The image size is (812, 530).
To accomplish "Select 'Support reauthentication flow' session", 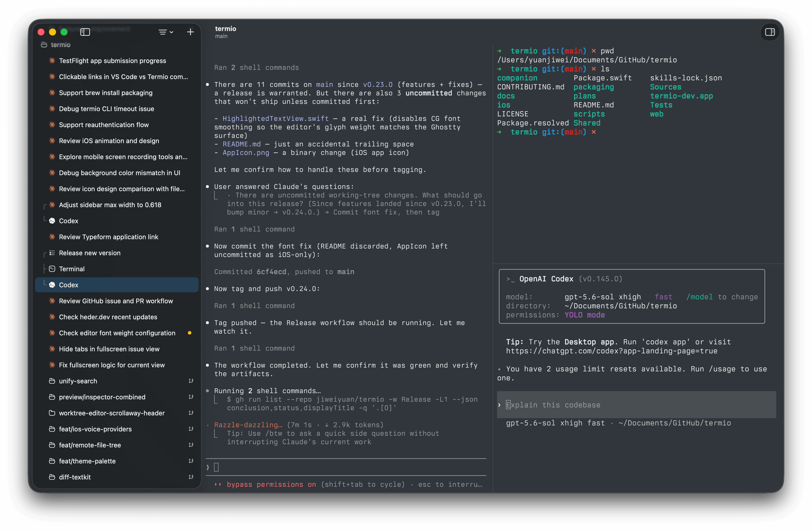I will (117, 125).
